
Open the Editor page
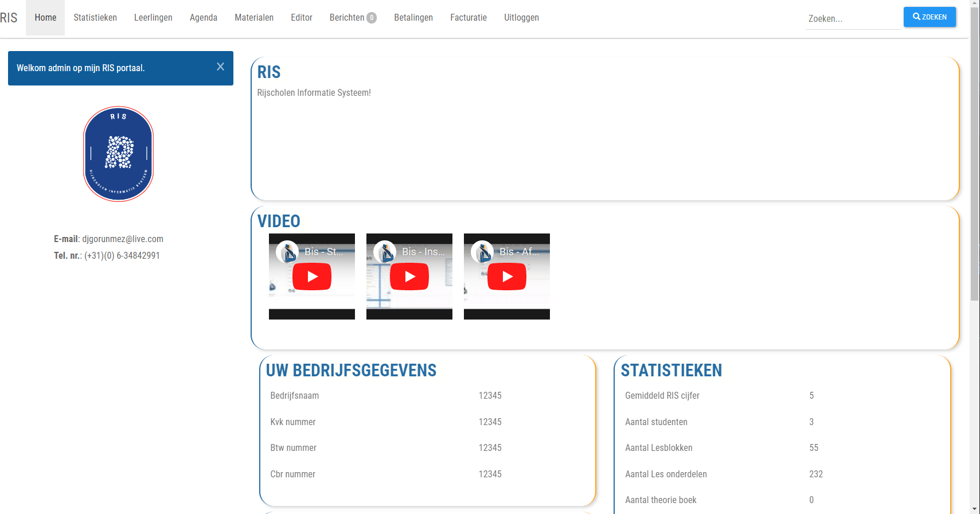(302, 18)
